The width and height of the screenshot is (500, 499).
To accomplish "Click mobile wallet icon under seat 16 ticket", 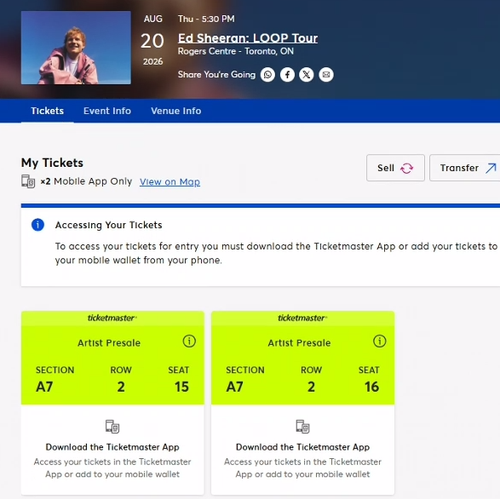I will pyautogui.click(x=303, y=426).
